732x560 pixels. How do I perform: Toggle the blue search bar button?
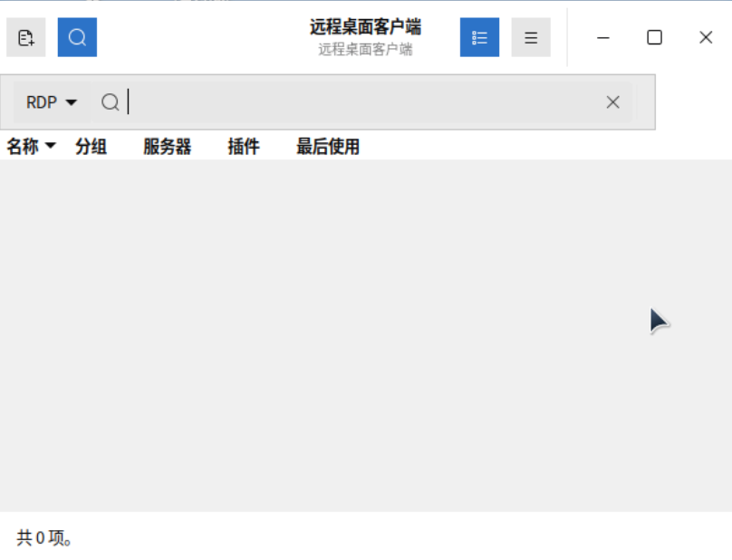click(x=77, y=37)
